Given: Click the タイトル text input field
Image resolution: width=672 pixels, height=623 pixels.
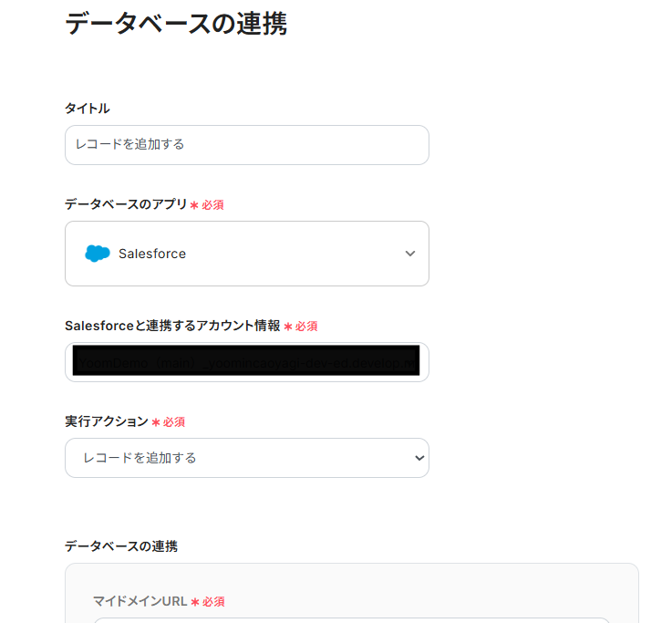Looking at the screenshot, I should pos(246,145).
